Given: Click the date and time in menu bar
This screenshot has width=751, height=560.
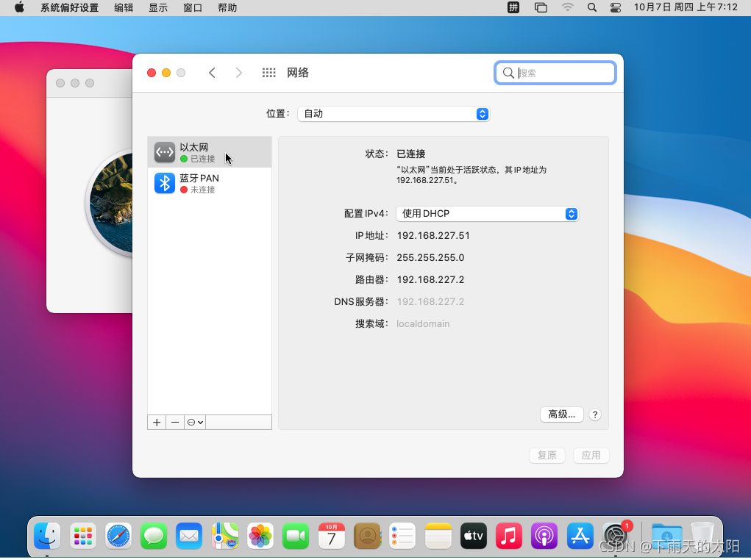Looking at the screenshot, I should coord(686,7).
